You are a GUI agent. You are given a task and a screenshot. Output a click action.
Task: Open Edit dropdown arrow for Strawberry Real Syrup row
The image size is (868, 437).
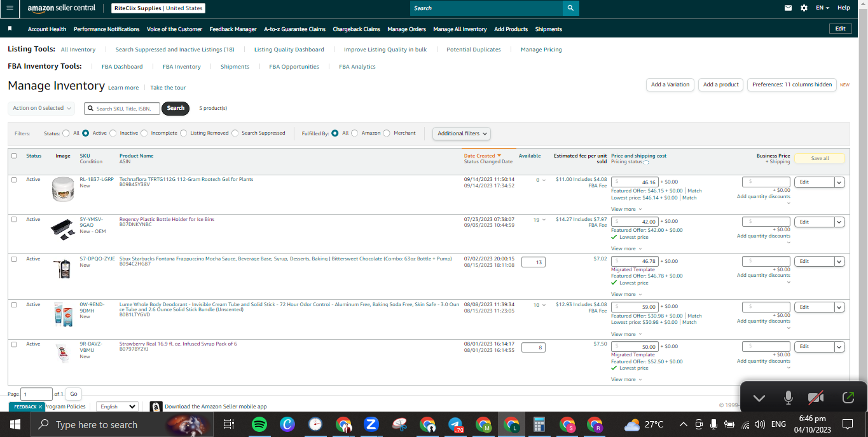click(x=839, y=347)
